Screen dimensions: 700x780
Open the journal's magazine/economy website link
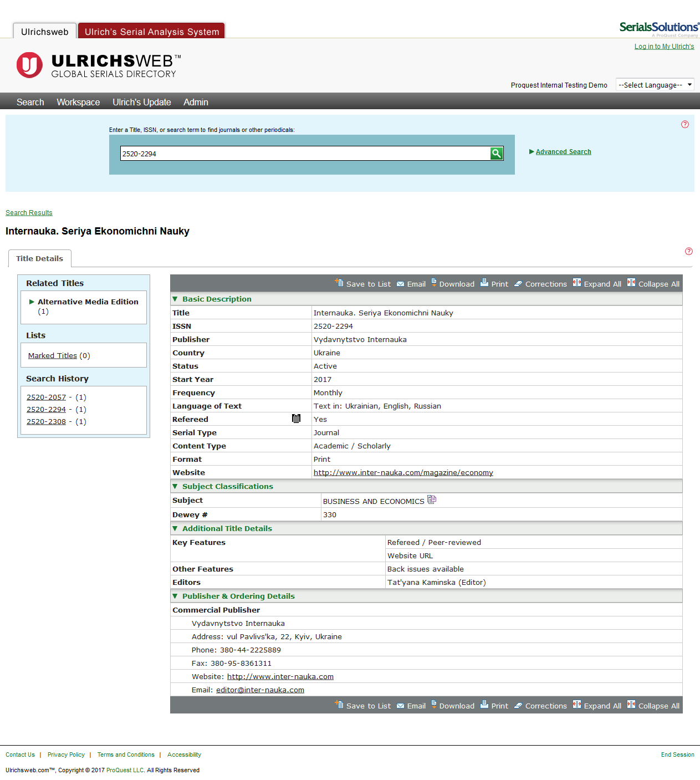(x=403, y=472)
